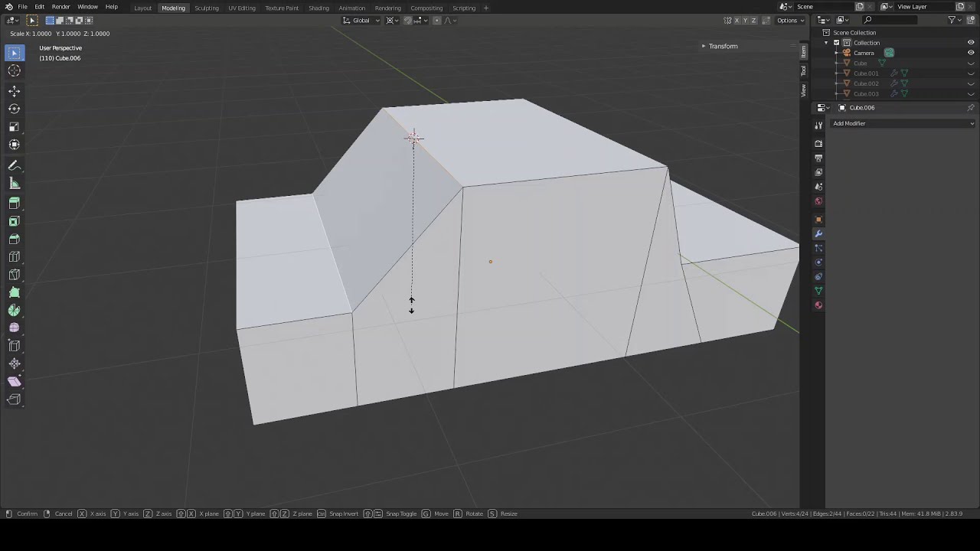Pick the Measure ruler tool
Viewport: 980px width, 551px height.
click(14, 183)
